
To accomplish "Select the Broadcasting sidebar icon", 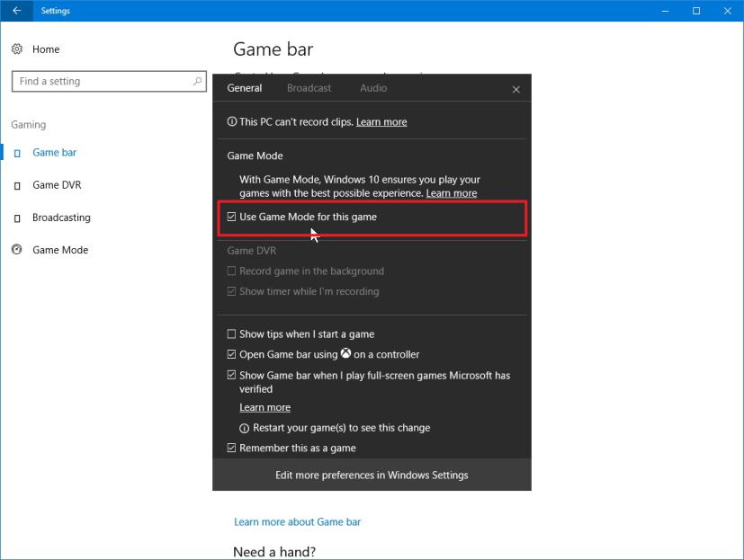I will point(17,218).
